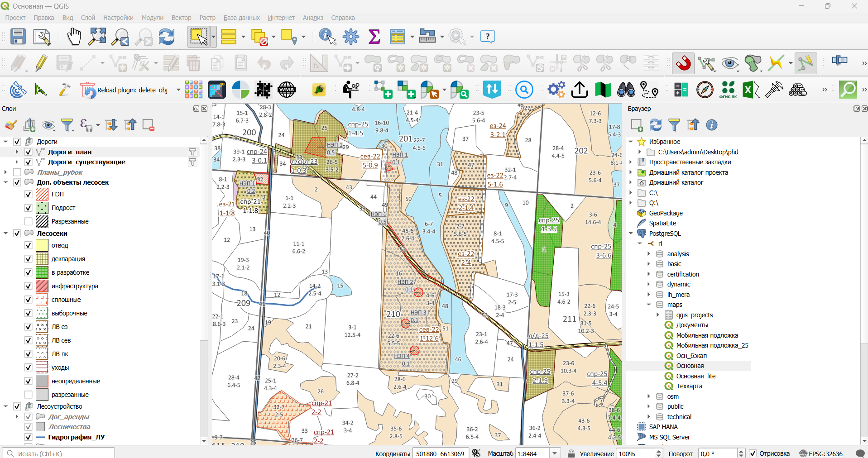Expand the analysis schema
Screen dimensions: 868x458
point(649,254)
